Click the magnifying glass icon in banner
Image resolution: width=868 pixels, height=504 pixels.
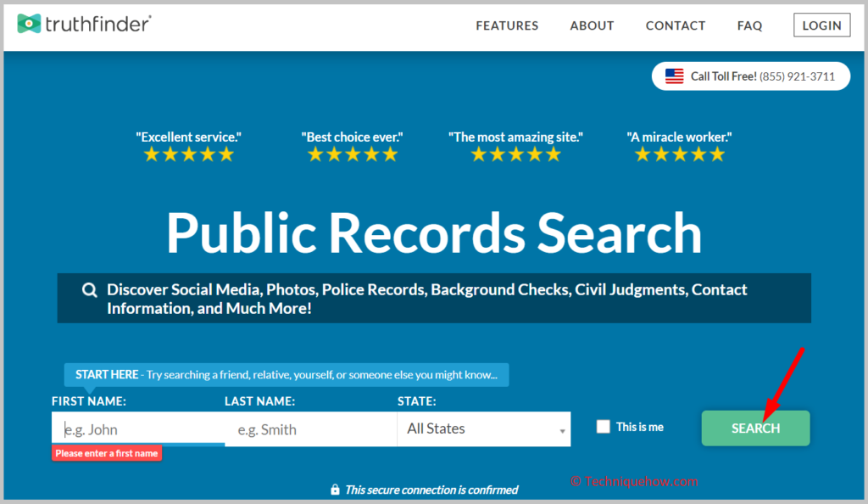89,289
